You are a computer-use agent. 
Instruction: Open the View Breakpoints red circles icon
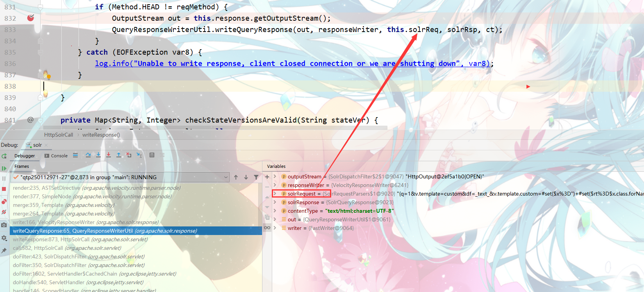[x=4, y=201]
